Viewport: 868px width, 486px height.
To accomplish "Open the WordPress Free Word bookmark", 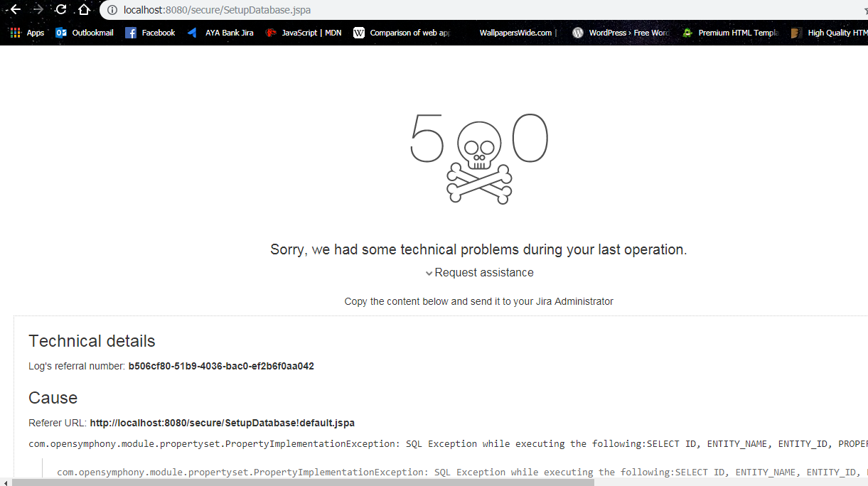I will coord(621,33).
